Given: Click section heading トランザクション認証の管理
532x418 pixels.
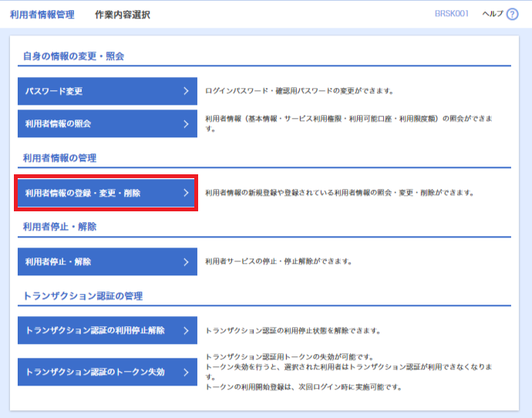Looking at the screenshot, I should point(82,296).
